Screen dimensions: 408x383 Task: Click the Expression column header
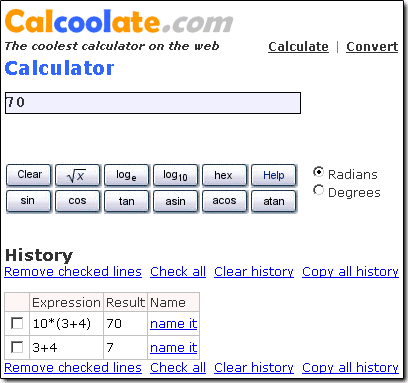tap(66, 302)
